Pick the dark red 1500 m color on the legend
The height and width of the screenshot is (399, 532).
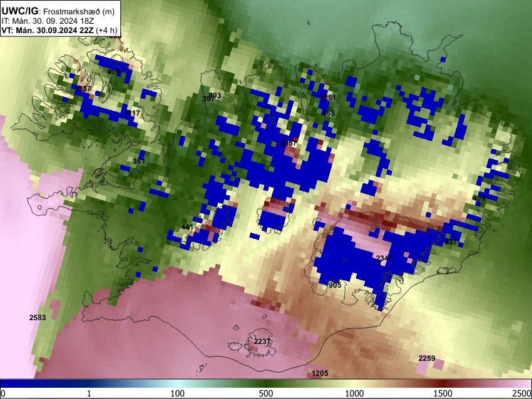click(x=443, y=383)
